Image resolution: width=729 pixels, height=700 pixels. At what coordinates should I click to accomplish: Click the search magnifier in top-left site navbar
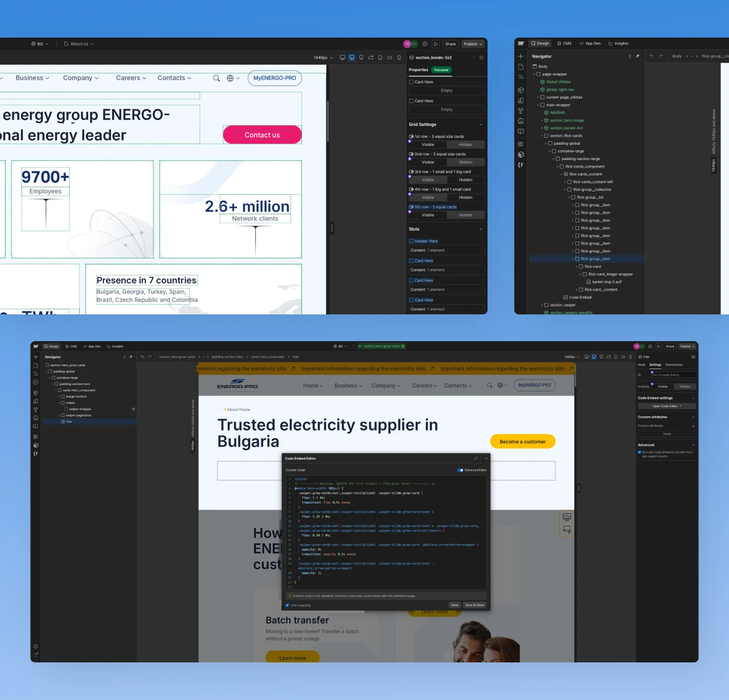tap(216, 79)
